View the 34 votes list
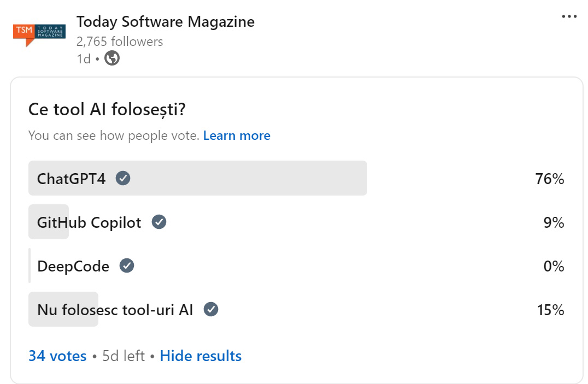This screenshot has height=384, width=588. coord(57,356)
